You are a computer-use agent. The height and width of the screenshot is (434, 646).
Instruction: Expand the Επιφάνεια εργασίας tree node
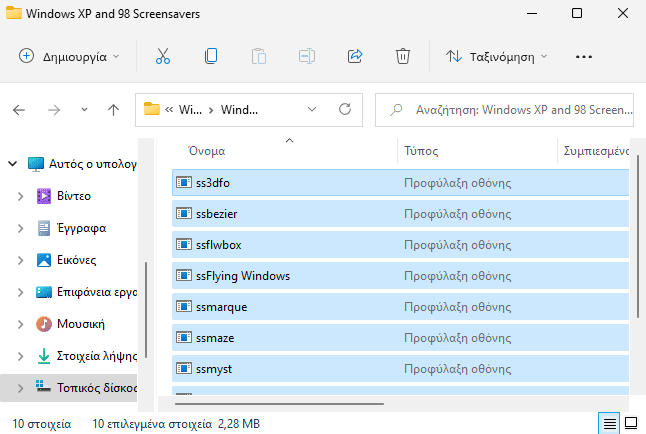pos(20,292)
